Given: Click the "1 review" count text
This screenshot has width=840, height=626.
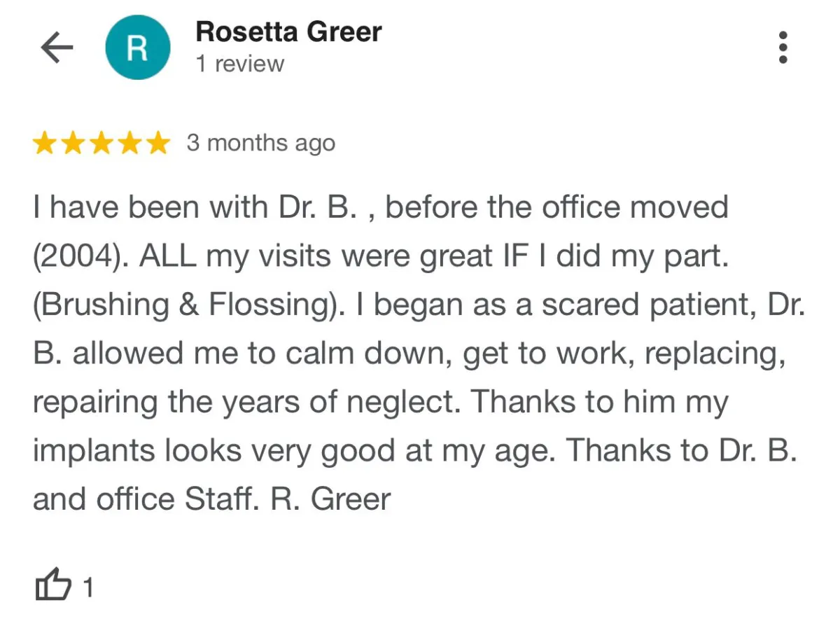Looking at the screenshot, I should [x=240, y=64].
